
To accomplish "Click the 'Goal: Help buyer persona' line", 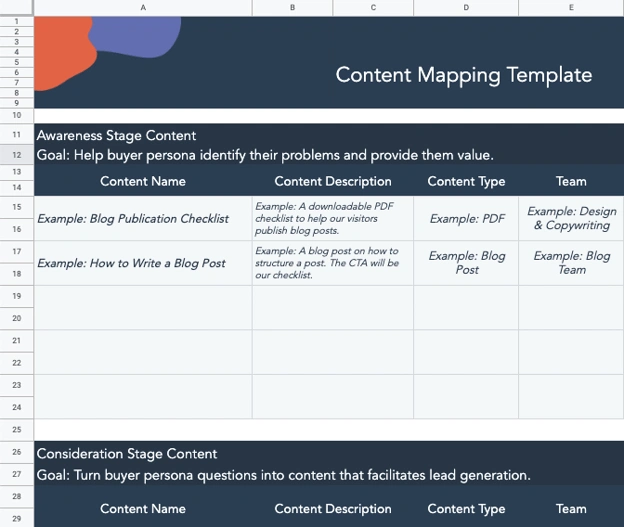I will coord(265,155).
